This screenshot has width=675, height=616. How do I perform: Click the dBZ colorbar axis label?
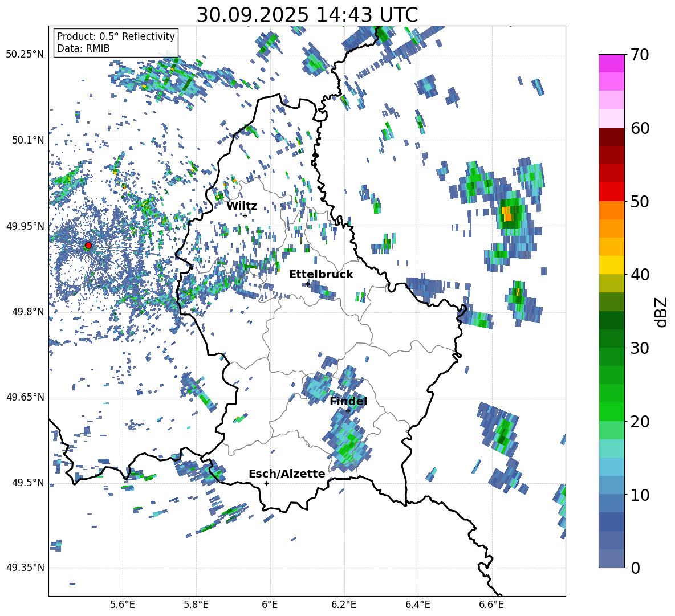(x=662, y=312)
